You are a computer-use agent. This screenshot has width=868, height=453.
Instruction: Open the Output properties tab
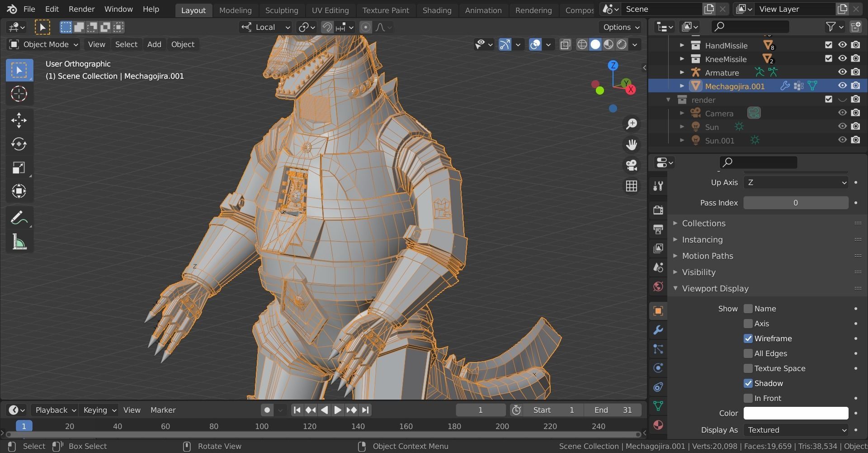[658, 229]
